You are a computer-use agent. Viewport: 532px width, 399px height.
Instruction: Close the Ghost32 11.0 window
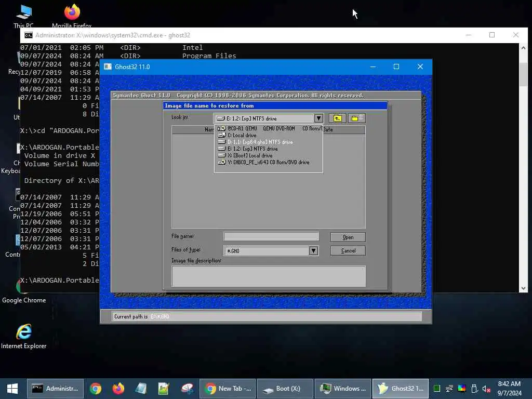[x=420, y=66]
